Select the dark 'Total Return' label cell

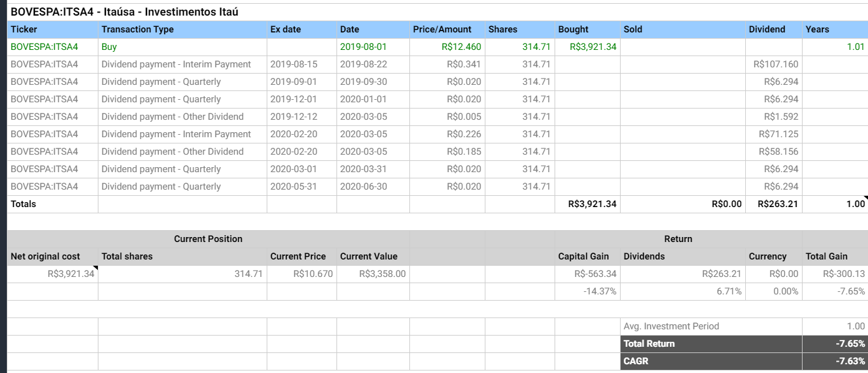pyautogui.click(x=712, y=344)
